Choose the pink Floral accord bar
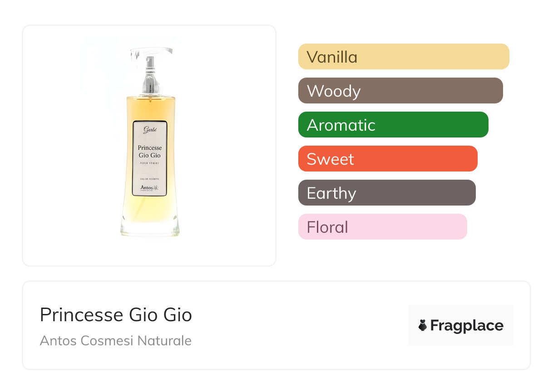553x392 pixels. tap(382, 227)
